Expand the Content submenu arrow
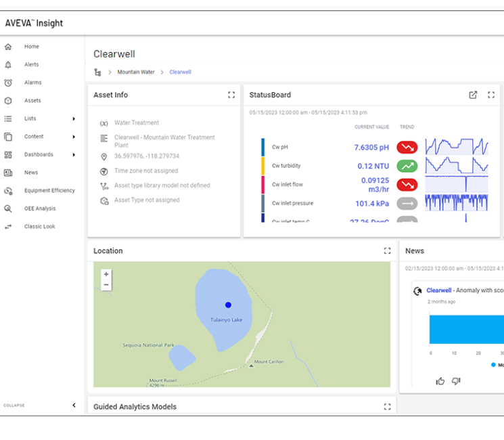 (x=74, y=137)
